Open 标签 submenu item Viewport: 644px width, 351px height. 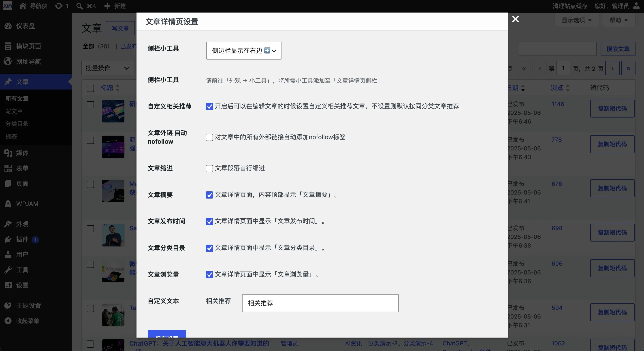pyautogui.click(x=11, y=136)
